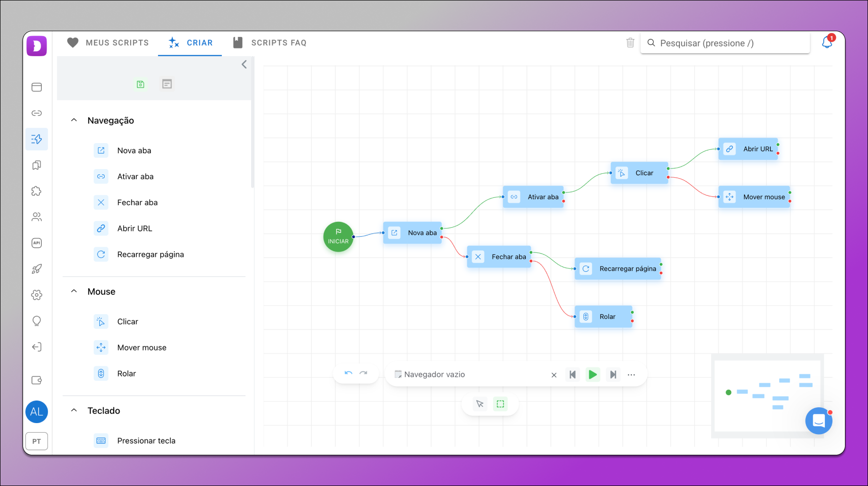Open the API icon in sidebar

[36, 243]
